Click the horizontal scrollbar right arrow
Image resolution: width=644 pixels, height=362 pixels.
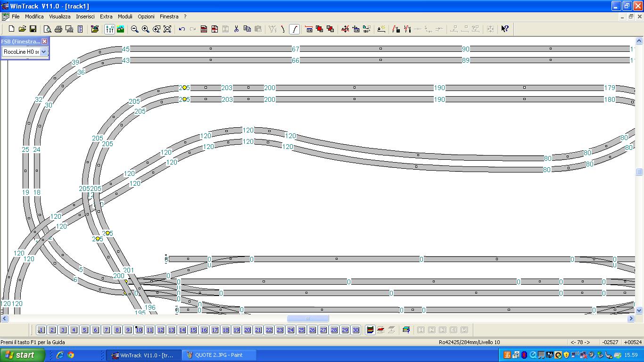(x=631, y=319)
